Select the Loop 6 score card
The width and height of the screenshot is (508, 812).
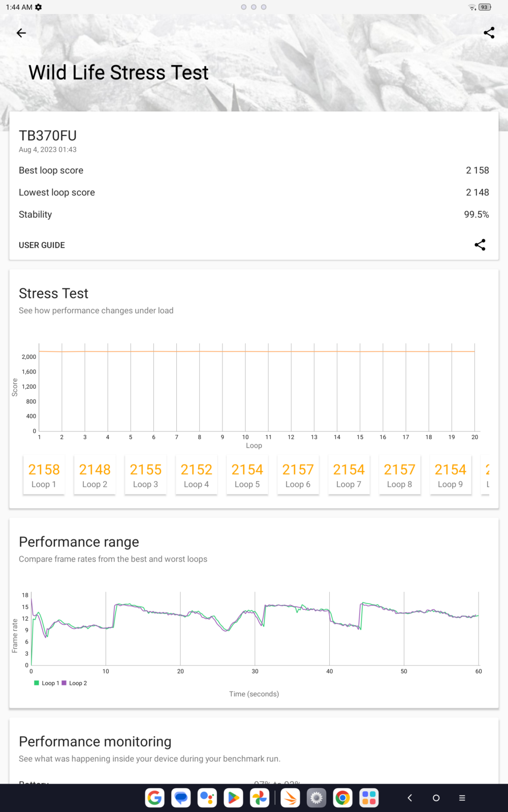298,475
